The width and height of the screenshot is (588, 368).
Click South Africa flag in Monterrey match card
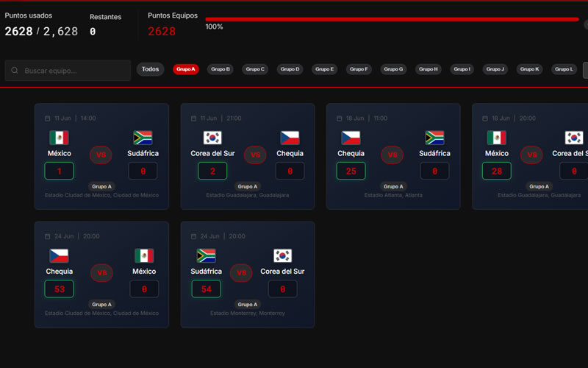pos(206,255)
